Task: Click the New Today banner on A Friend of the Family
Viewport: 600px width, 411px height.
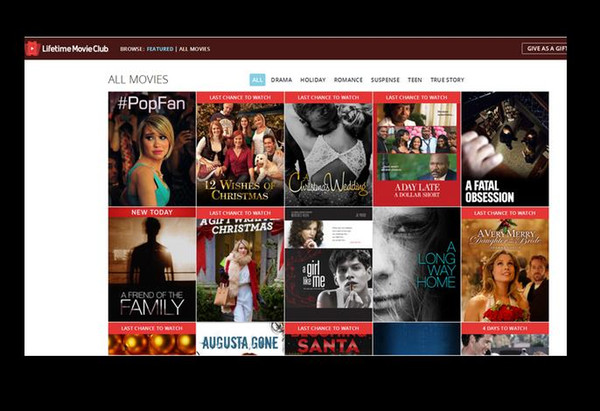Action: click(x=152, y=212)
